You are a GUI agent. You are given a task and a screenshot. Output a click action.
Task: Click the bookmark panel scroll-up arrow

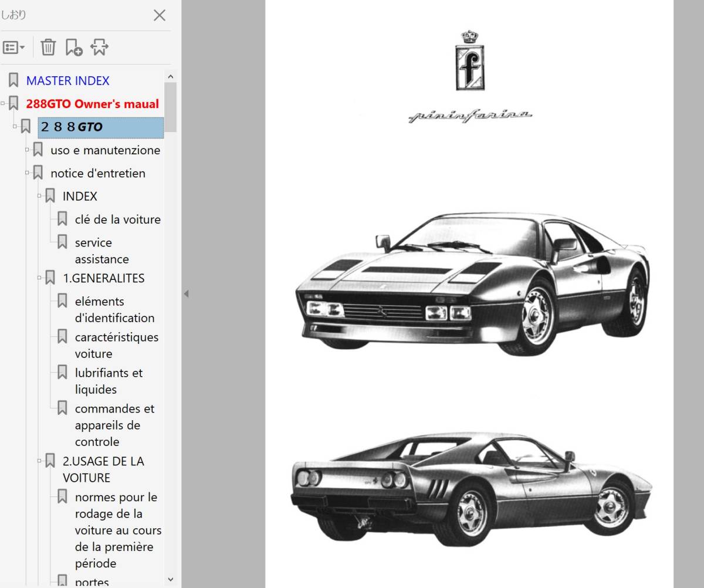tap(171, 76)
